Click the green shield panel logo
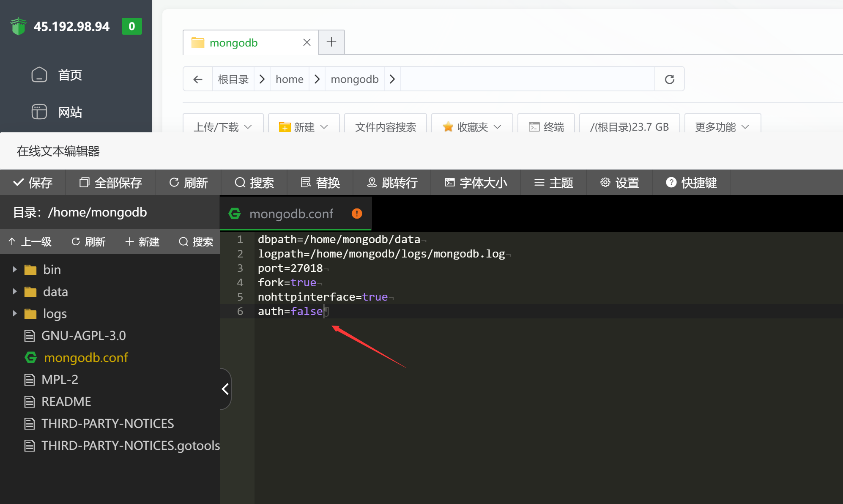843x504 pixels. point(19,26)
